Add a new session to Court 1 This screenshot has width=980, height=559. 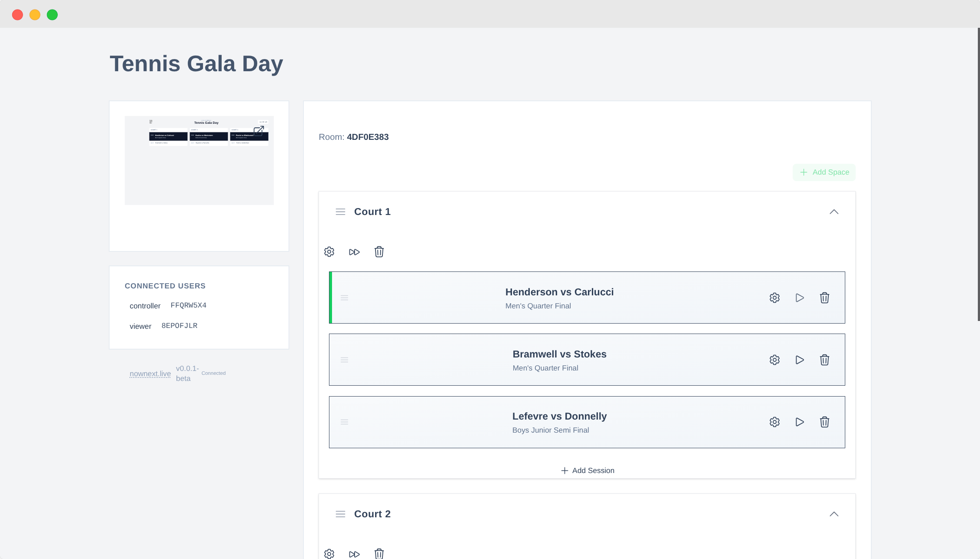click(587, 470)
